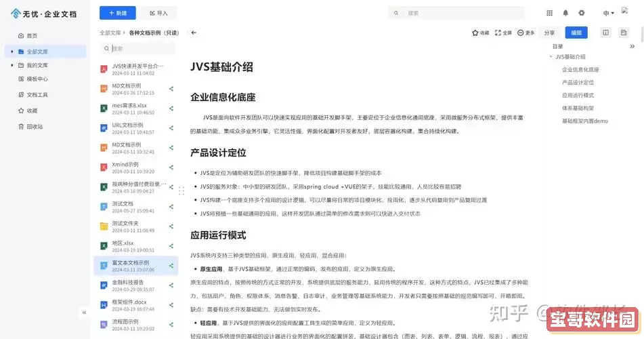Share the 测试文档 row
644x339 pixels.
171,207
